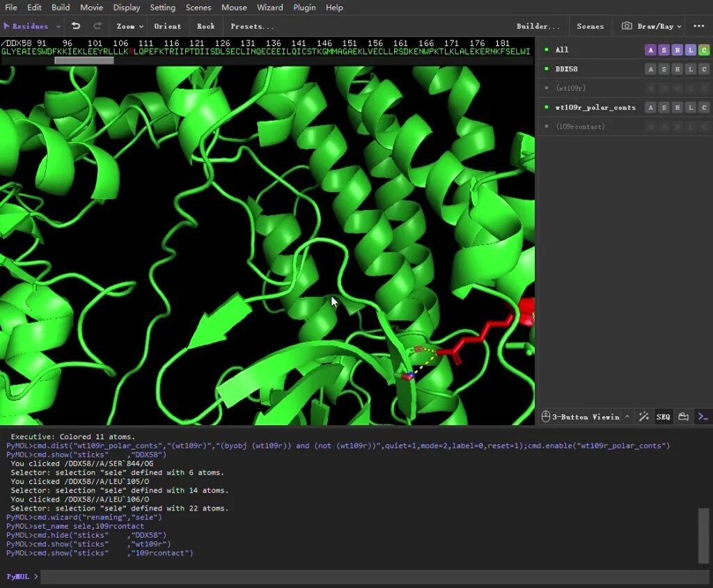
Task: Select the (wt109r) selection name
Action: [x=571, y=88]
